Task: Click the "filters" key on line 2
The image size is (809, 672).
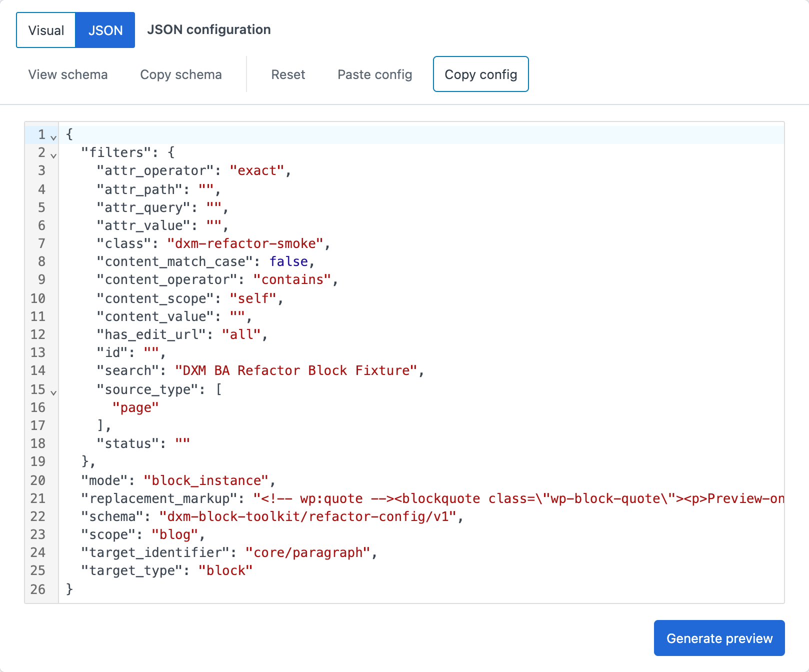Action: point(116,152)
